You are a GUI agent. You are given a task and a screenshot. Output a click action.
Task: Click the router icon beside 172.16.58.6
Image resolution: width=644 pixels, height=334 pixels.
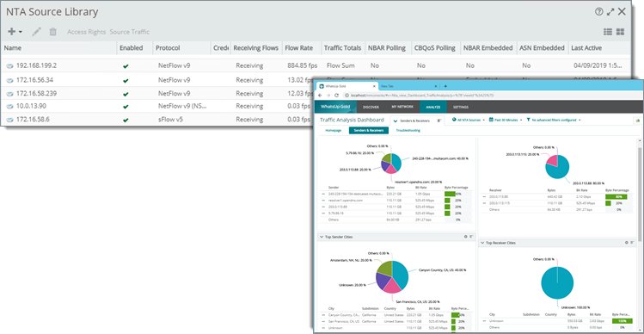pos(9,120)
